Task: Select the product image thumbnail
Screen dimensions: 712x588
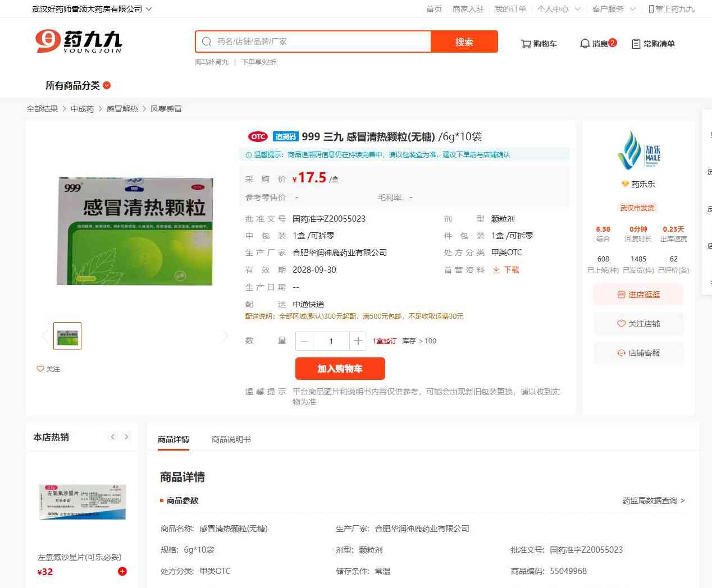Action: pos(67,336)
